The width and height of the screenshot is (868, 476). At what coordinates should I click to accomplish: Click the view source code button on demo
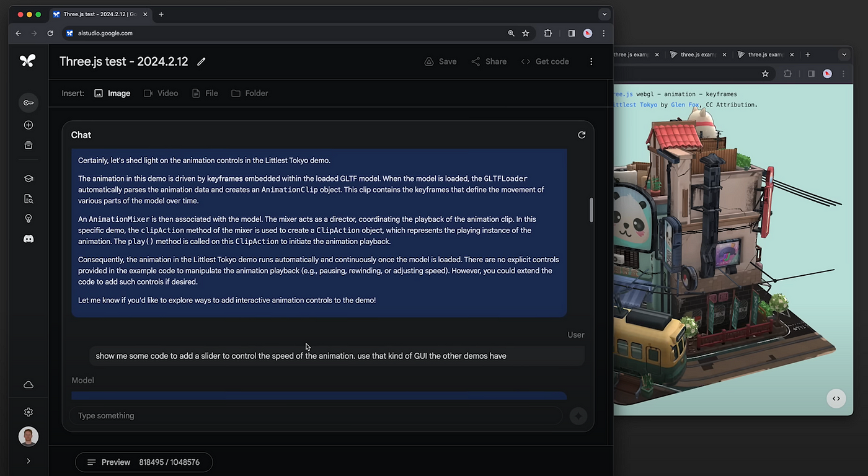[836, 399]
